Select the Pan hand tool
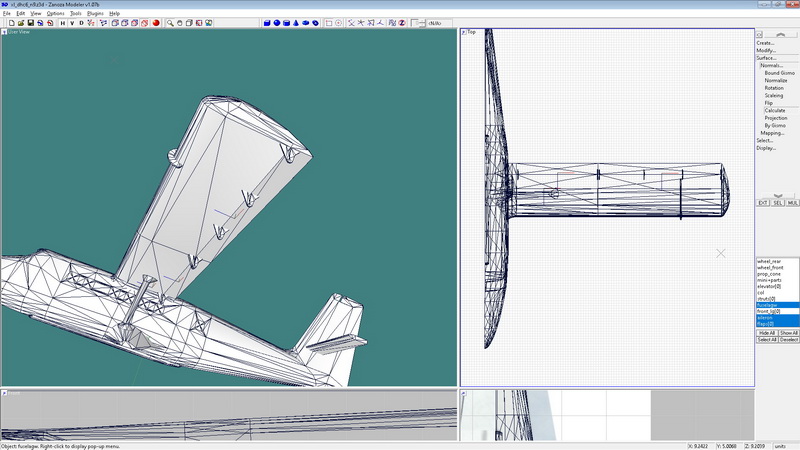Viewport: 800px width, 450px height. point(181,22)
